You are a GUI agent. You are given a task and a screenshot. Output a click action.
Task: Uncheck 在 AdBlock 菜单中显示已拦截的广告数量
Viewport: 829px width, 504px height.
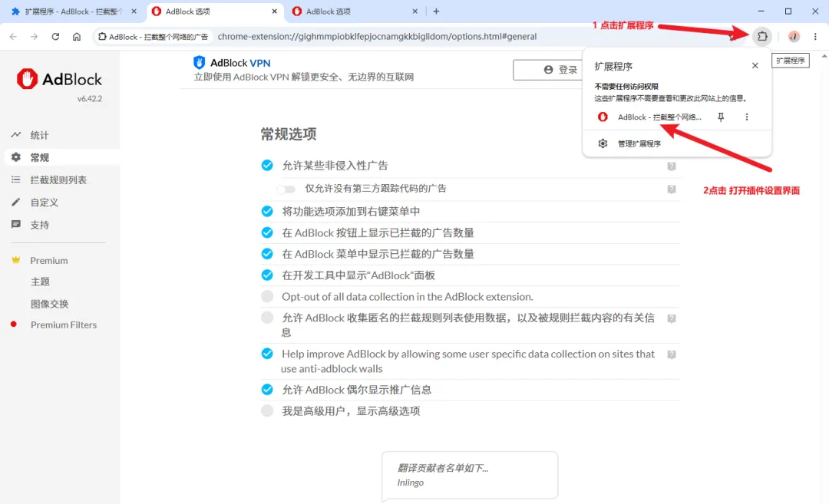[x=267, y=254]
